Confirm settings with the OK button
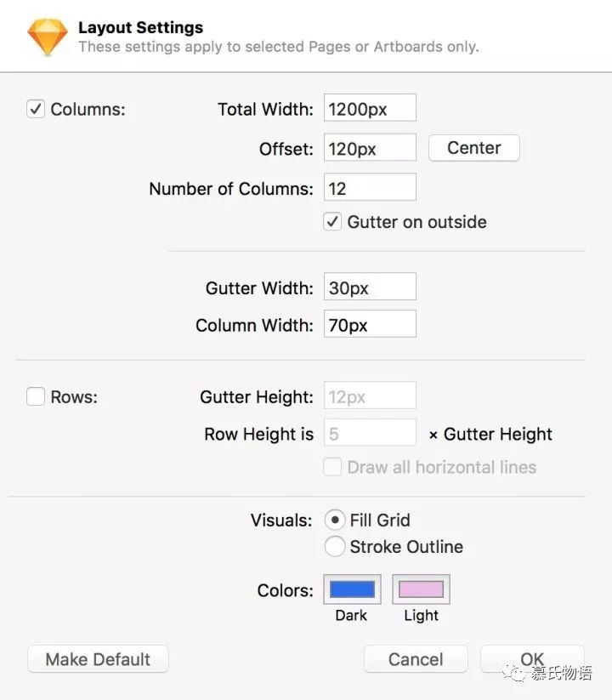This screenshot has width=612, height=700. 532,659
